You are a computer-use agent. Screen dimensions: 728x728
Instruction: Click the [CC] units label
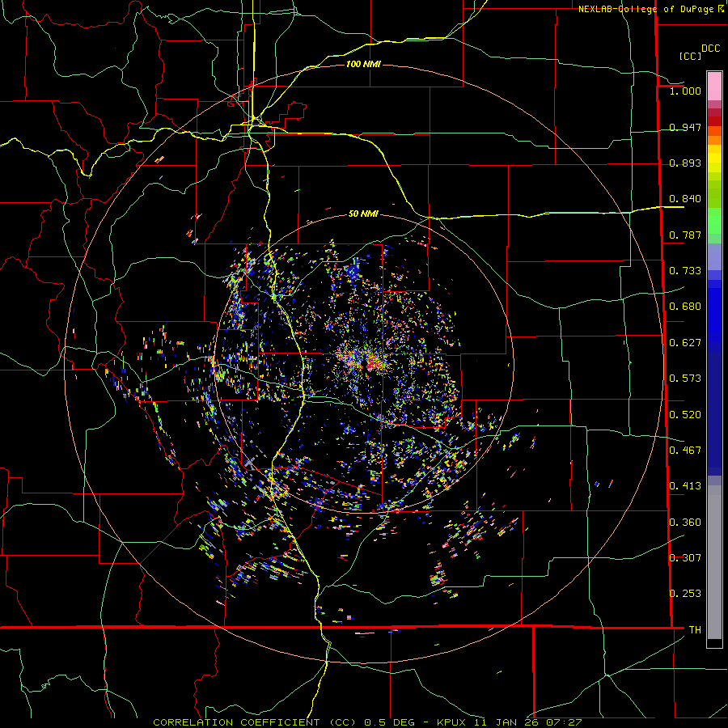[x=690, y=56]
